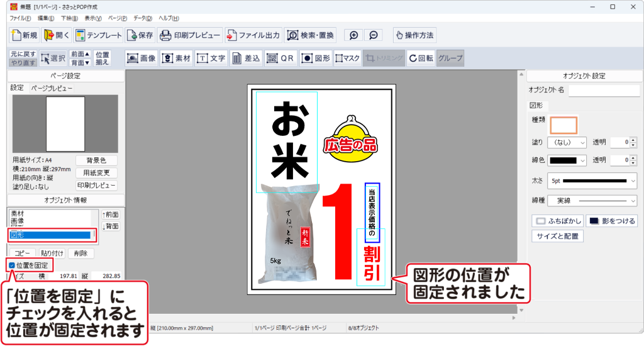
Task: Click the 回転 (rotate) tool
Action: pos(420,58)
